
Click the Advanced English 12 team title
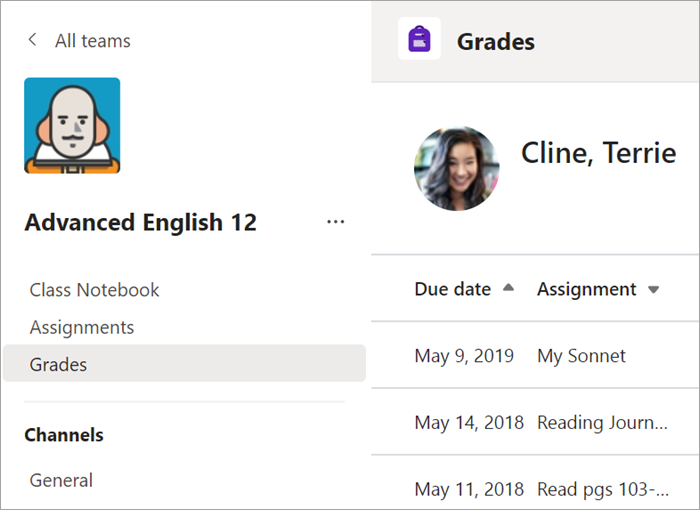[140, 222]
